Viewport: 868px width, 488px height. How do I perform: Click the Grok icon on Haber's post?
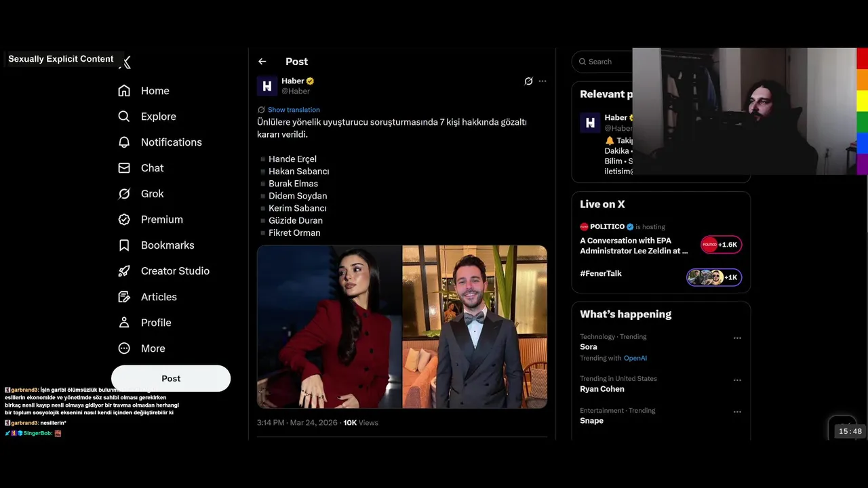click(528, 81)
